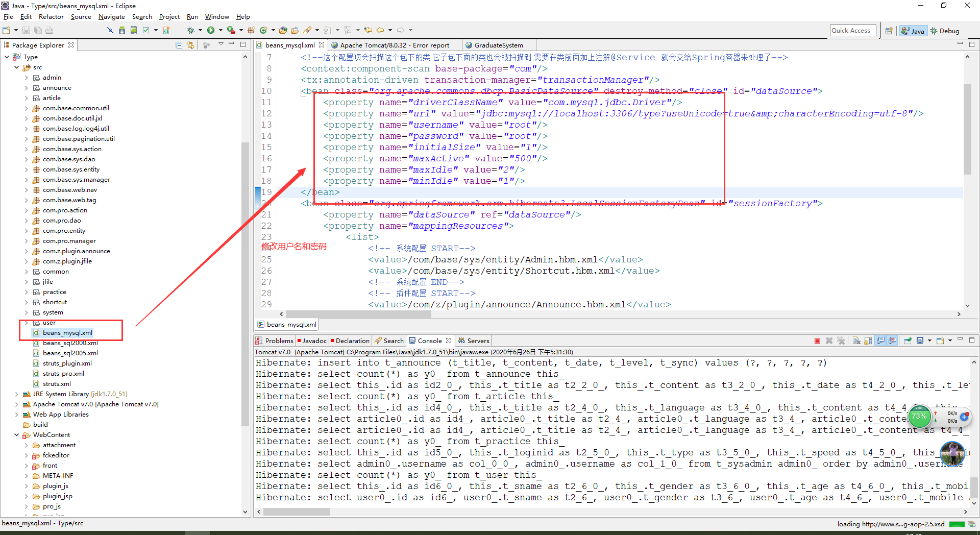Click the Forward navigation arrow icon
This screenshot has height=535, width=980.
coord(401,31)
